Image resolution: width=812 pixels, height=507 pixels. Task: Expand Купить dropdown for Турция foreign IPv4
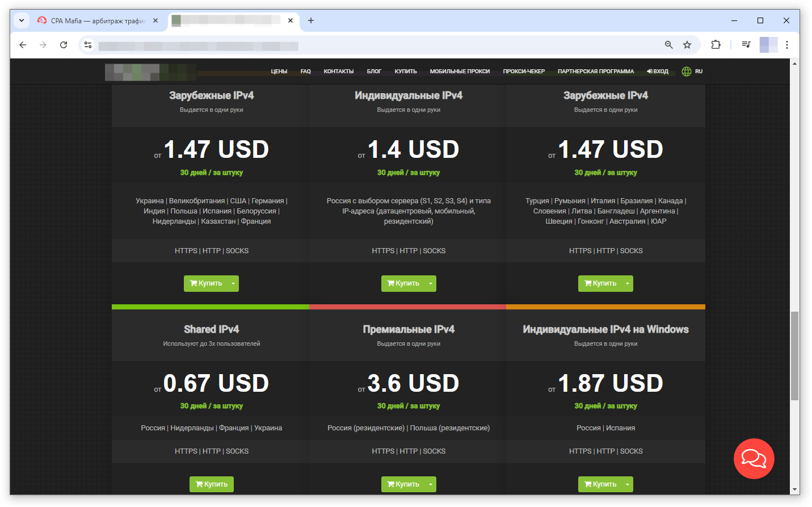(x=628, y=283)
